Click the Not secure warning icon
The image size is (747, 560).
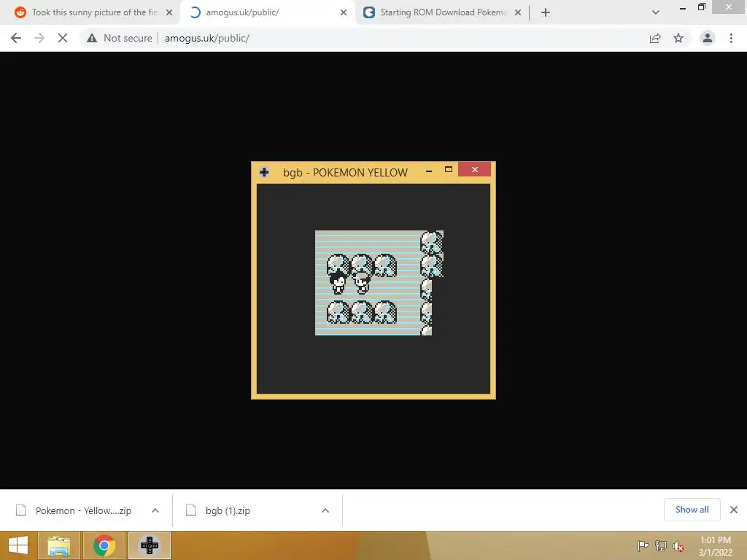pyautogui.click(x=92, y=38)
